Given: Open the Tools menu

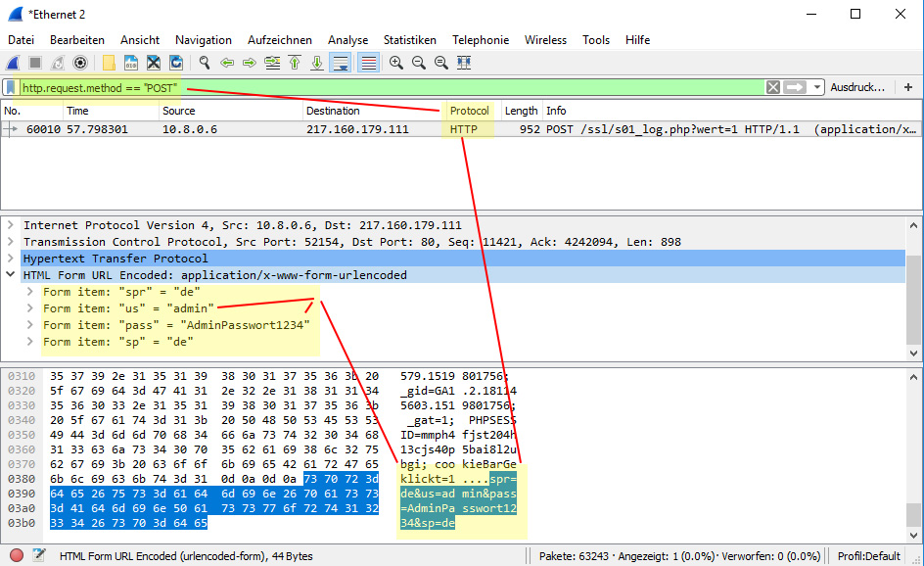Looking at the screenshot, I should point(596,40).
